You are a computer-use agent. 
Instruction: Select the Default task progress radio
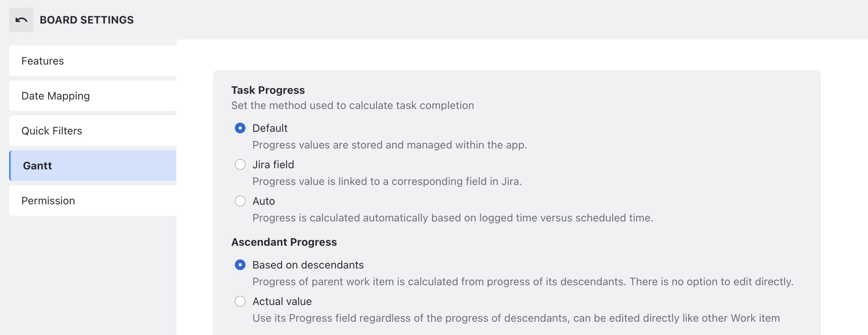(240, 128)
